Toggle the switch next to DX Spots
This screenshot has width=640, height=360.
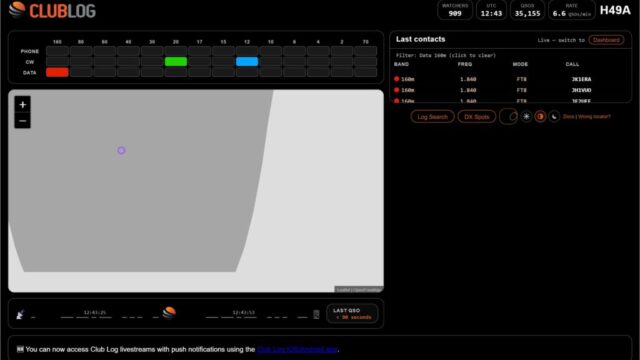[x=509, y=117]
